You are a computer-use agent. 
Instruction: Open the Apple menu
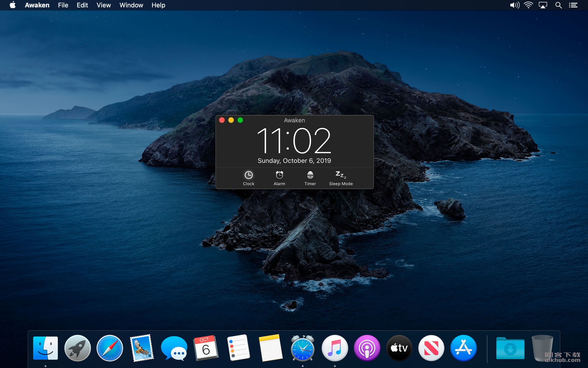click(12, 5)
